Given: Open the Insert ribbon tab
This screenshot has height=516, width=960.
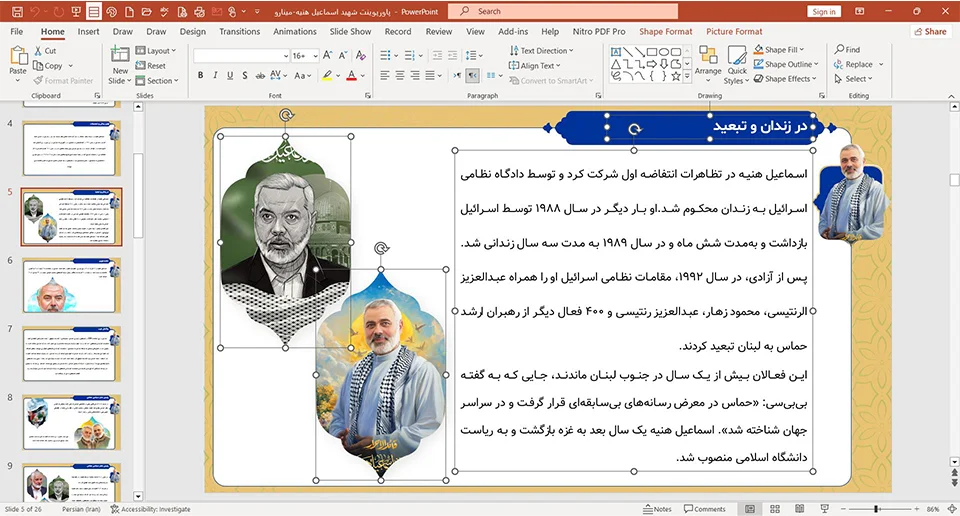Looking at the screenshot, I should point(88,31).
